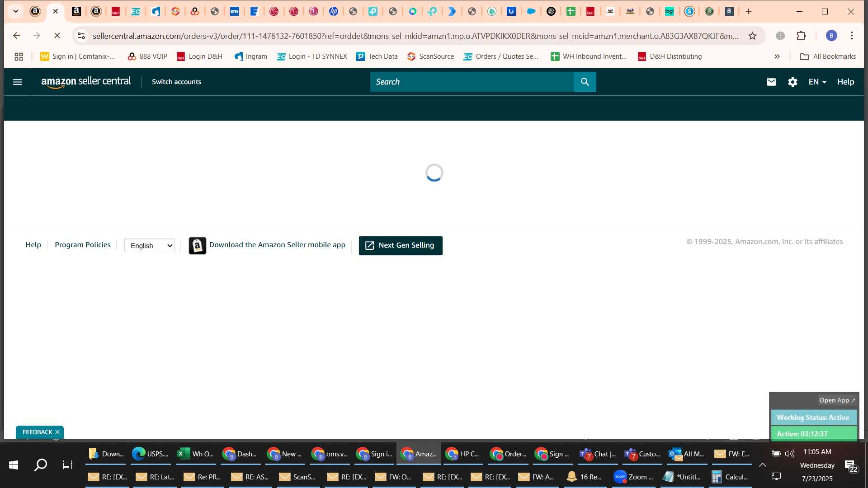Show hidden system tray icons
Image resolution: width=868 pixels, height=488 pixels.
[x=762, y=465]
